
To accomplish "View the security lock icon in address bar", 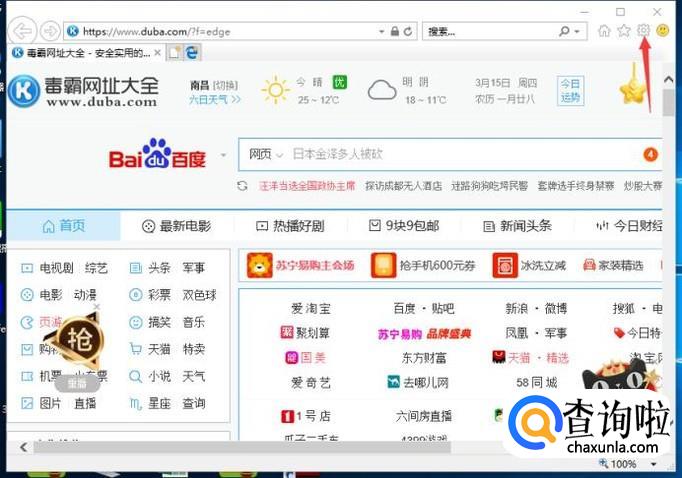I will (x=394, y=31).
